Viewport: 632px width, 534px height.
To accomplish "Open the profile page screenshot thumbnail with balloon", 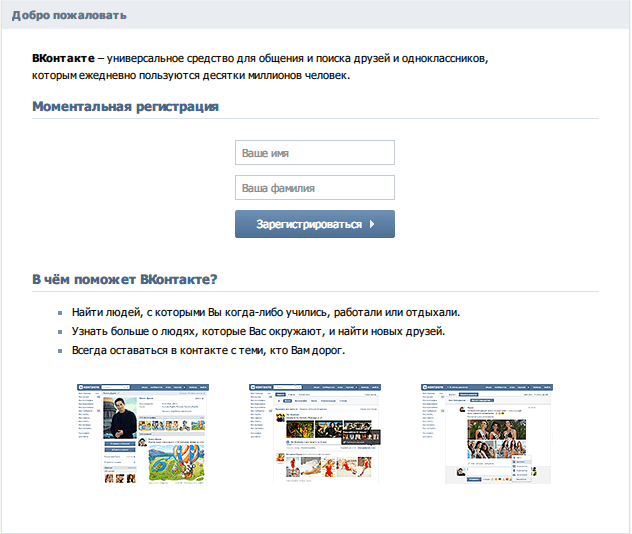I will click(143, 434).
